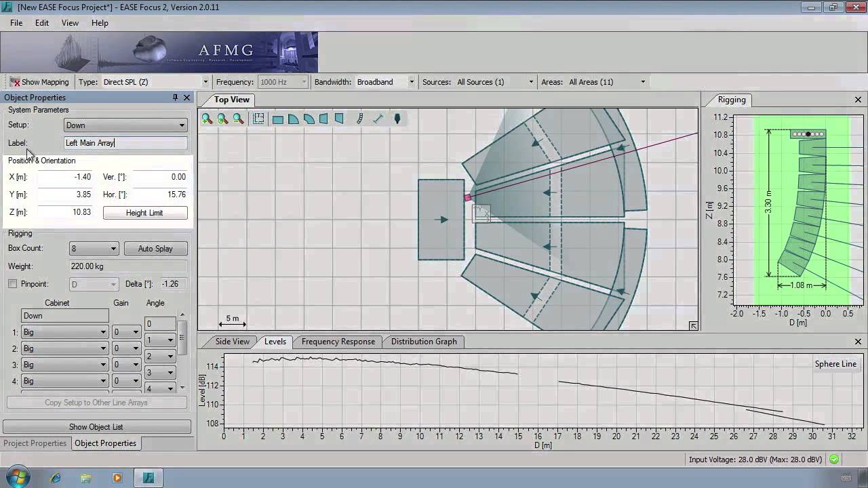Close the lower Levels graph panel

click(858, 342)
